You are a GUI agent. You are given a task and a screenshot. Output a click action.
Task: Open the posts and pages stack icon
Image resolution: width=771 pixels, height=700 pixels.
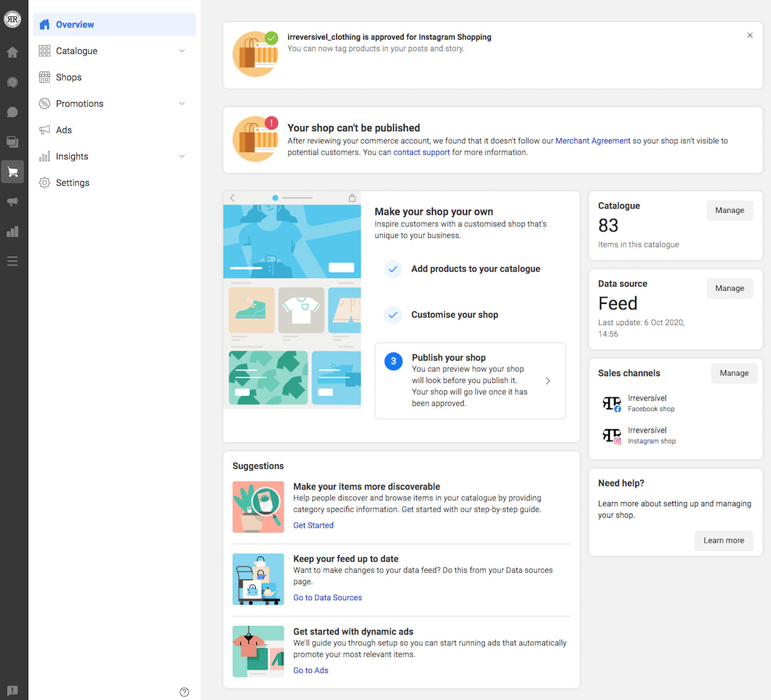[x=12, y=142]
